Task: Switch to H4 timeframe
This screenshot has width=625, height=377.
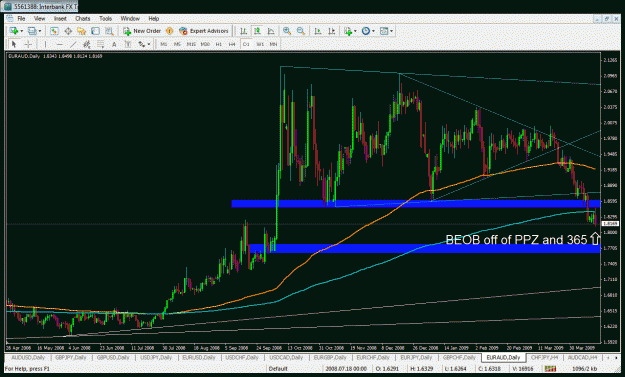Action: tap(232, 44)
